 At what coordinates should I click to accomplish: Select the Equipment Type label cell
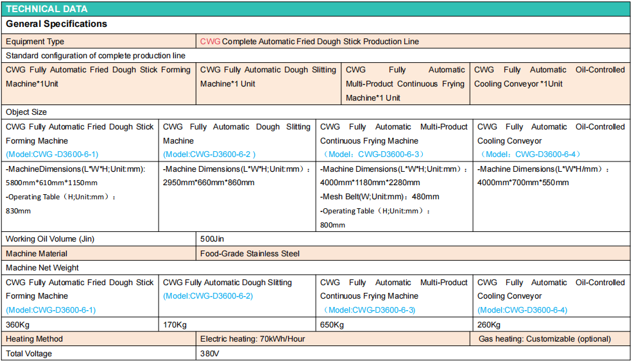(35, 42)
